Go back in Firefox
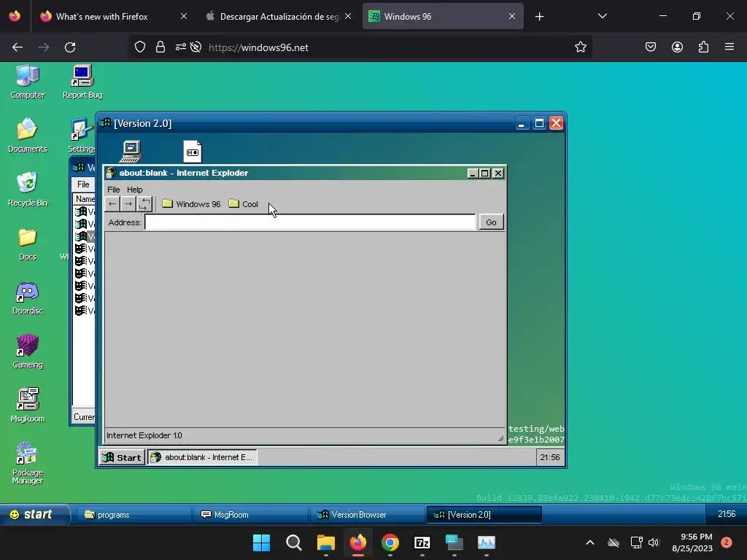The image size is (747, 560). tap(18, 47)
